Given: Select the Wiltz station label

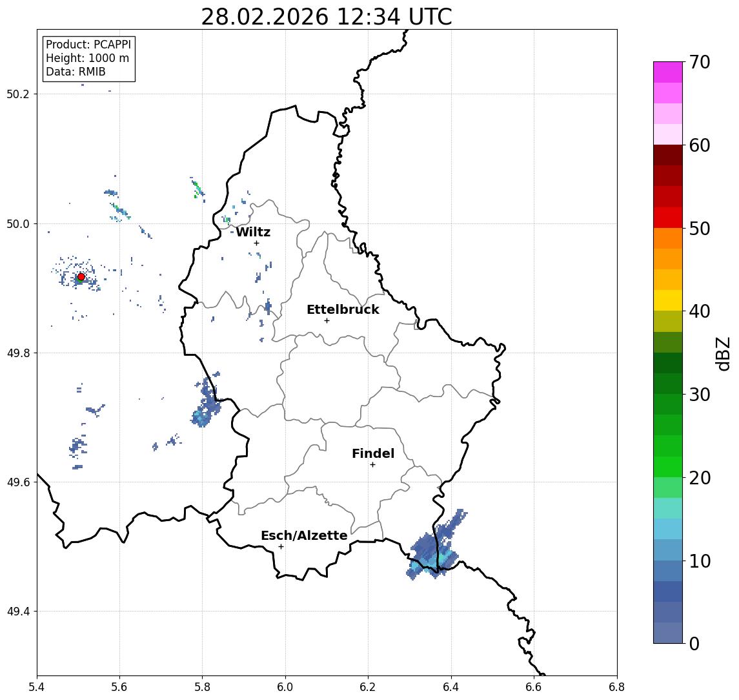Looking at the screenshot, I should [x=253, y=232].
